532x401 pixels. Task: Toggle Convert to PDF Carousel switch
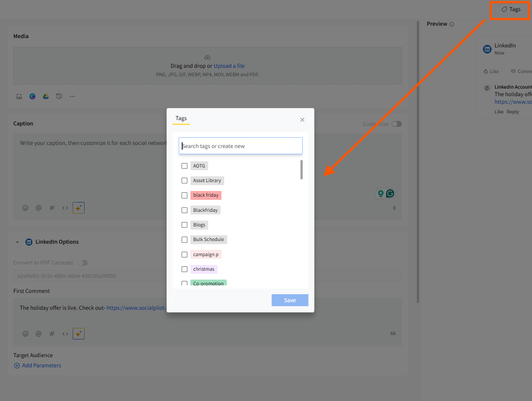(x=82, y=263)
